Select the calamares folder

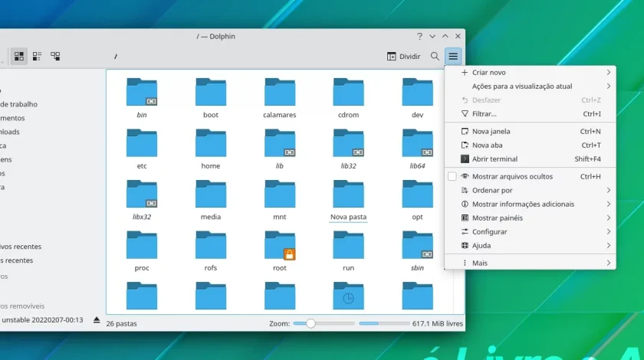pos(280,98)
